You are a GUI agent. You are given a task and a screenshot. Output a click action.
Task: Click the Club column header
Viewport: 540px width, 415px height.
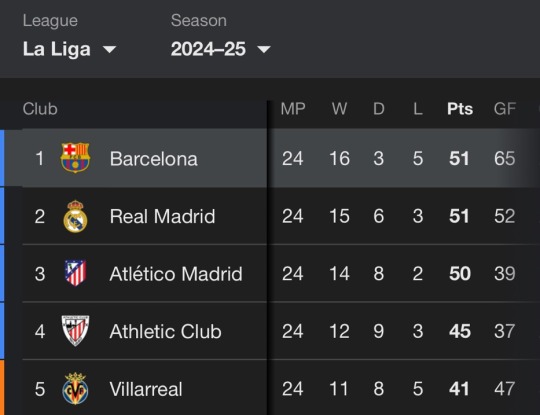(x=40, y=109)
